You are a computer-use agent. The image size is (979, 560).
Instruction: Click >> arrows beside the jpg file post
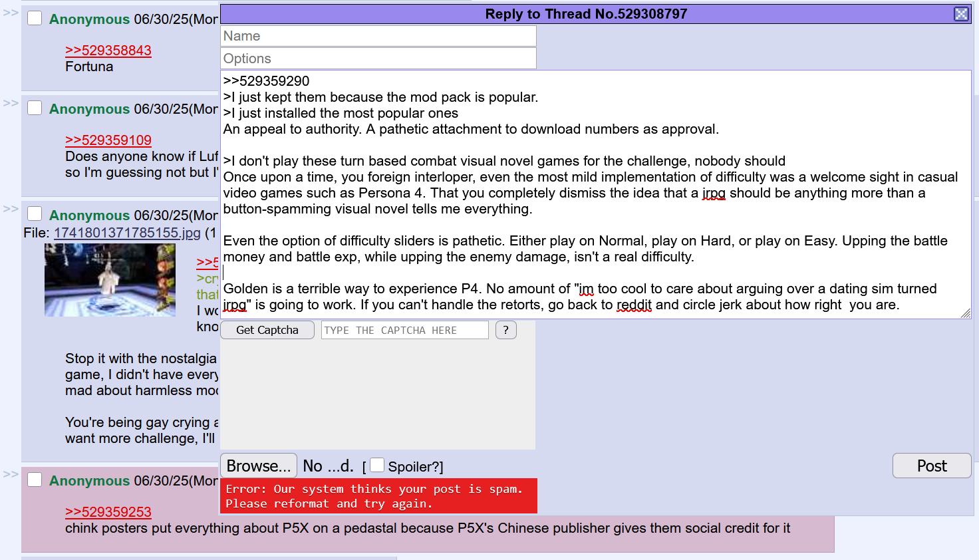pos(11,208)
